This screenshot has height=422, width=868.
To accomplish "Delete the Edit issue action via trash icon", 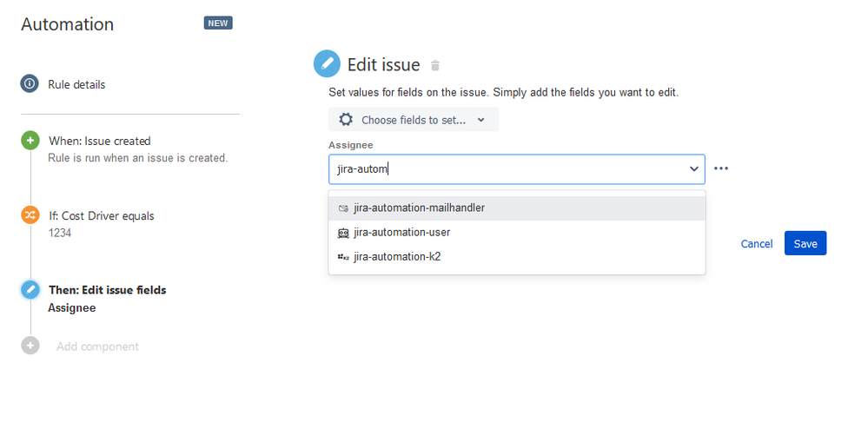I will (x=435, y=65).
